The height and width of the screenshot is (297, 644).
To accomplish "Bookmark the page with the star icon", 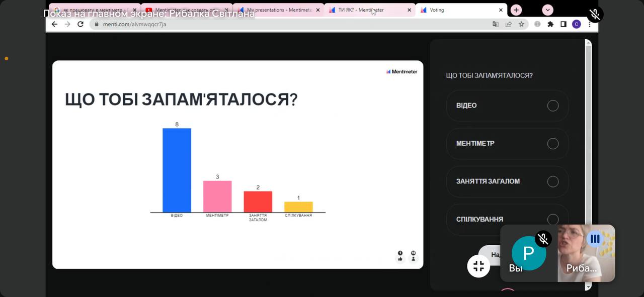I will pyautogui.click(x=521, y=24).
